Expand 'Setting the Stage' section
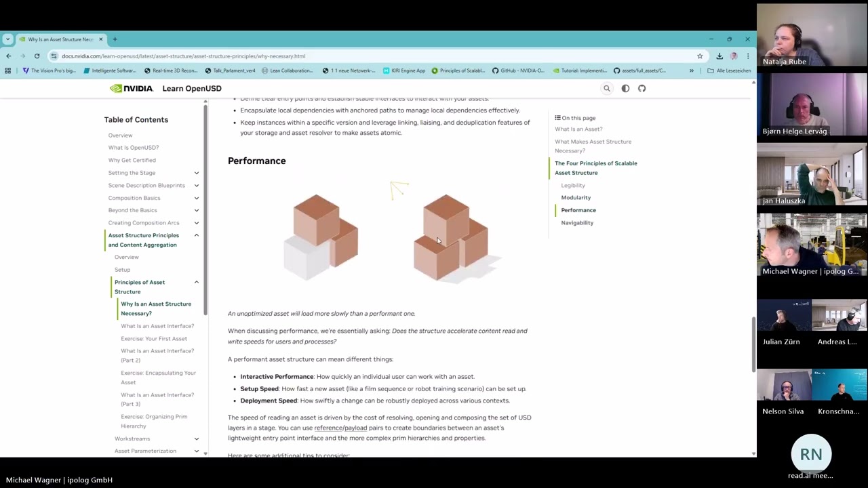The width and height of the screenshot is (868, 488). (197, 173)
